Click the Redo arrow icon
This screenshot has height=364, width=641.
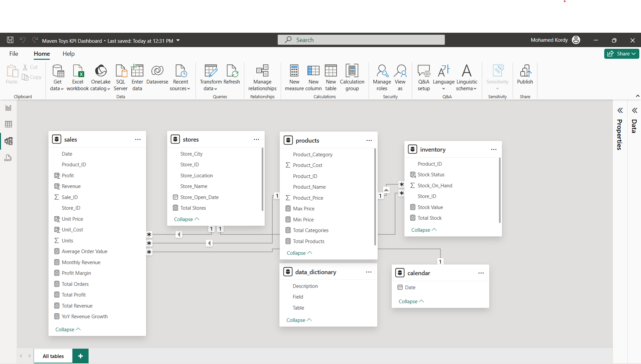[35, 40]
